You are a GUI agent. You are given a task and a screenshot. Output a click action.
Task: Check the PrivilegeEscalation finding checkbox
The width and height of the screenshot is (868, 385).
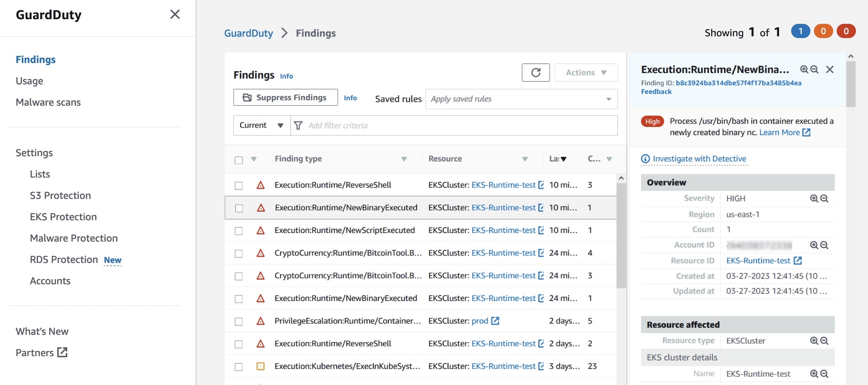(x=239, y=322)
